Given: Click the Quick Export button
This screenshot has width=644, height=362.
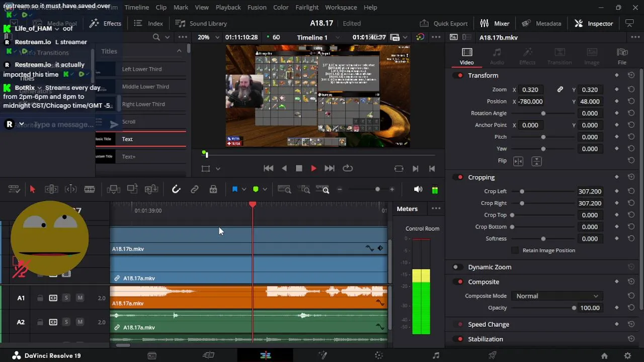Looking at the screenshot, I should pyautogui.click(x=443, y=23).
